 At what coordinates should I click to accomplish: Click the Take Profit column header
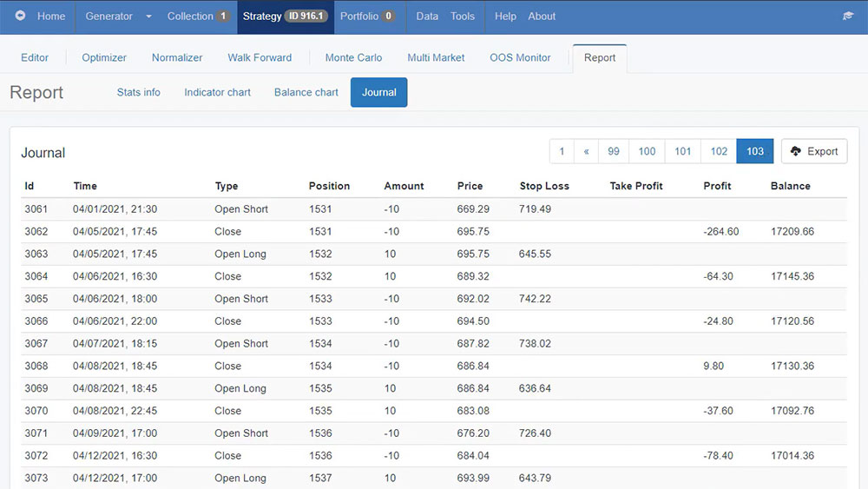coord(636,186)
